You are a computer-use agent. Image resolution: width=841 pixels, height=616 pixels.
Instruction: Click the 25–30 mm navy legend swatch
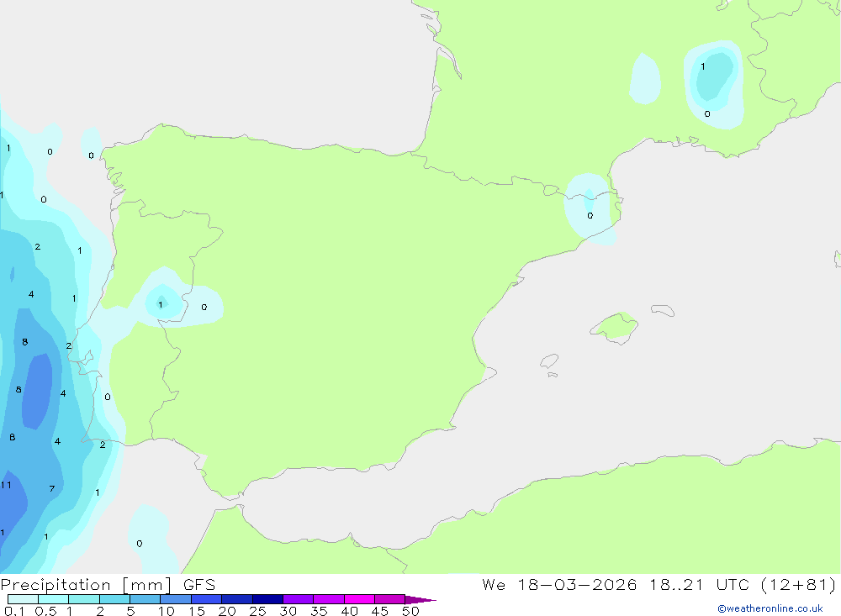267,599
